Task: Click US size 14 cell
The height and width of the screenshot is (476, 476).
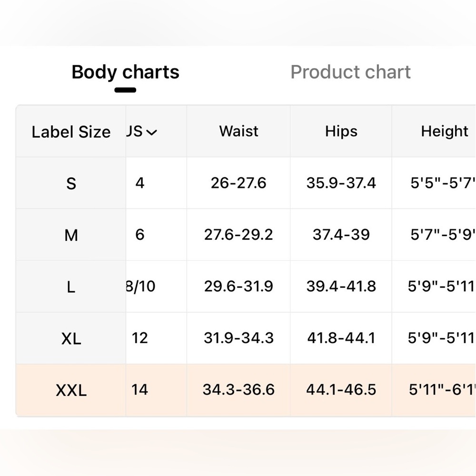Action: pyautogui.click(x=139, y=389)
